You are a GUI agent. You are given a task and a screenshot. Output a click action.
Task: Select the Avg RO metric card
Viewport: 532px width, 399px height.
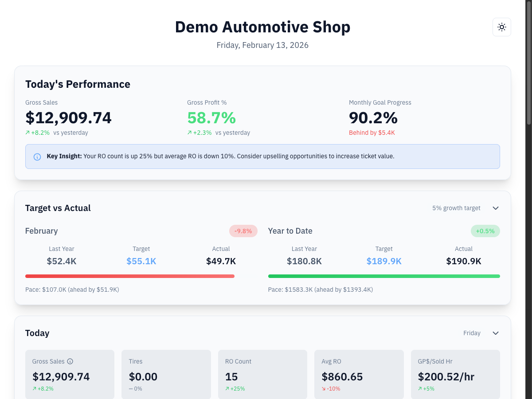pos(359,374)
